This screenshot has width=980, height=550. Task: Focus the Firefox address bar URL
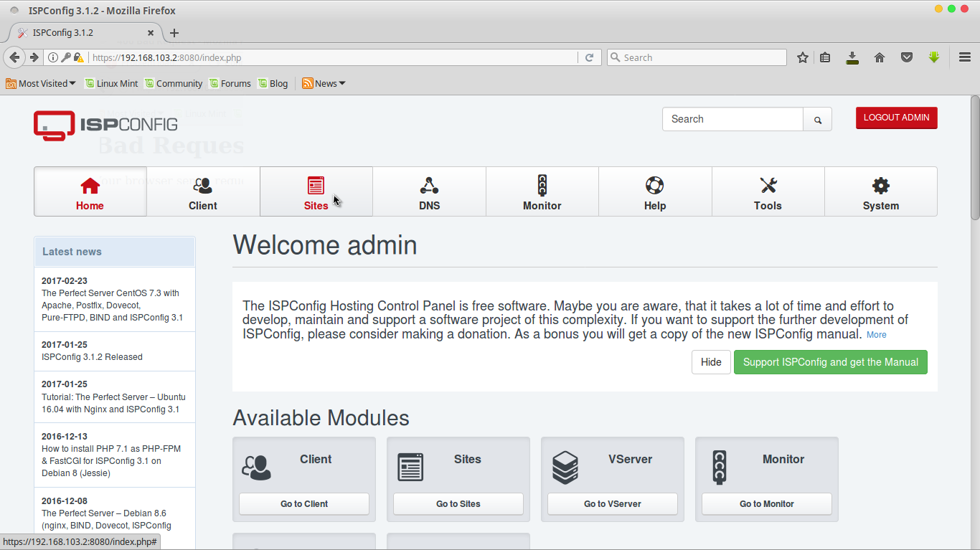(x=334, y=58)
